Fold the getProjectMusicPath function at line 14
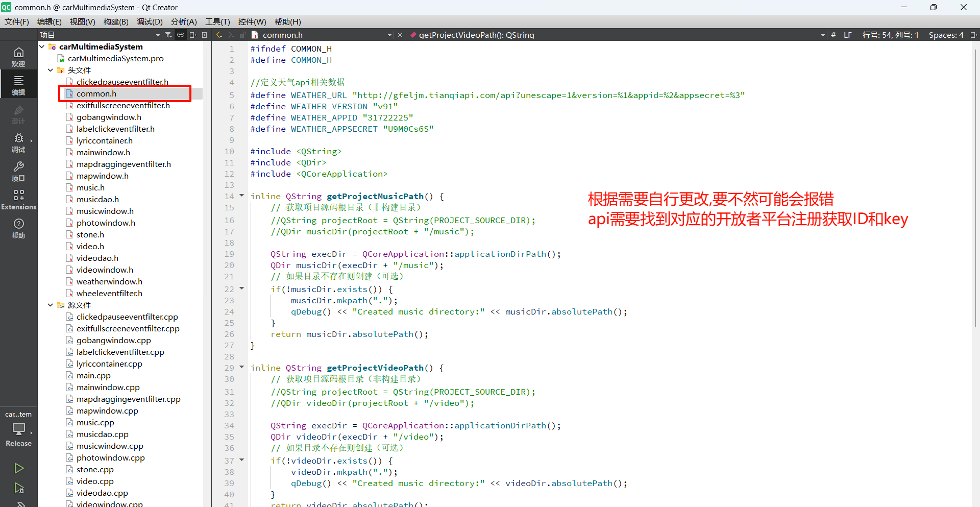The height and width of the screenshot is (507, 980). click(x=242, y=196)
